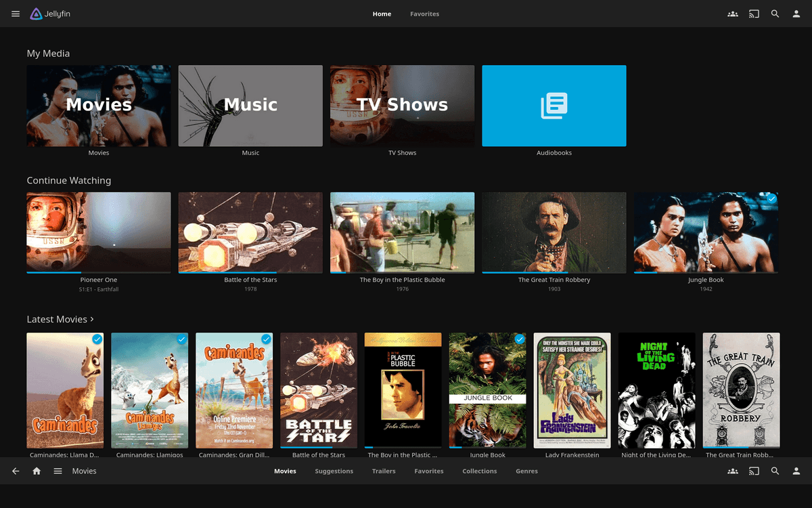
Task: Open user profile icon in Jellyfin header
Action: 796,14
